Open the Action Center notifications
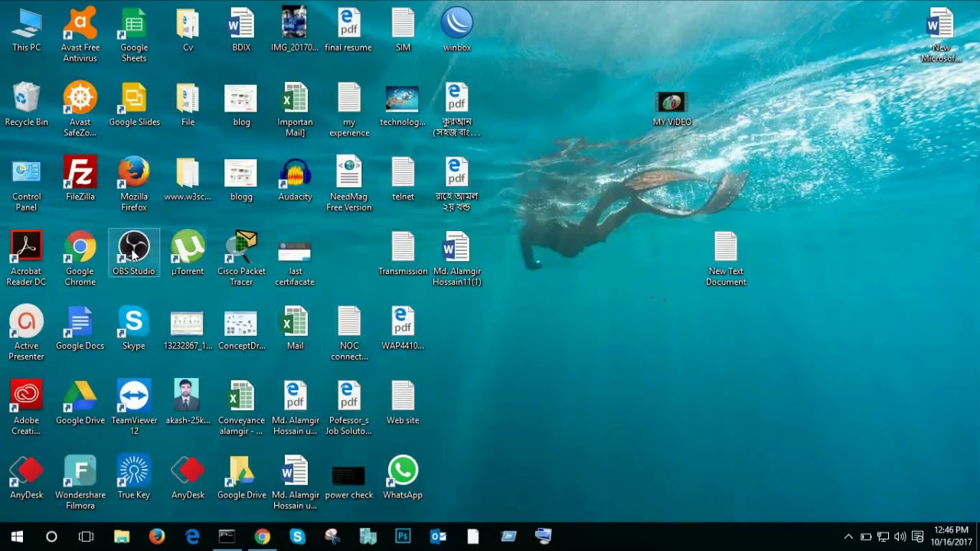Image resolution: width=980 pixels, height=551 pixels. click(x=918, y=536)
